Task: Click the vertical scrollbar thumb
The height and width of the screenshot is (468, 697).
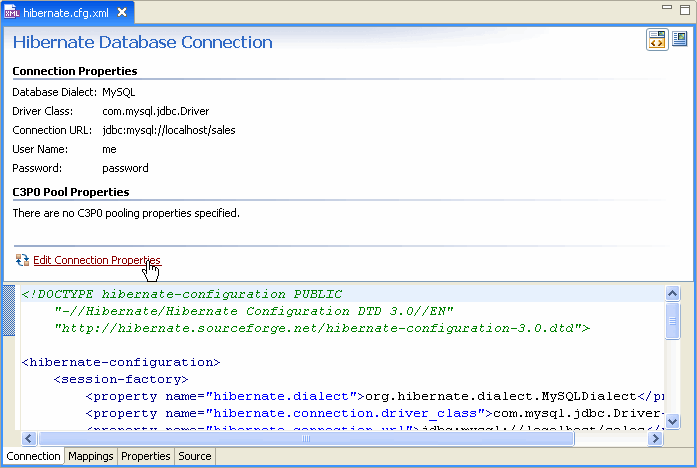Action: click(x=673, y=320)
